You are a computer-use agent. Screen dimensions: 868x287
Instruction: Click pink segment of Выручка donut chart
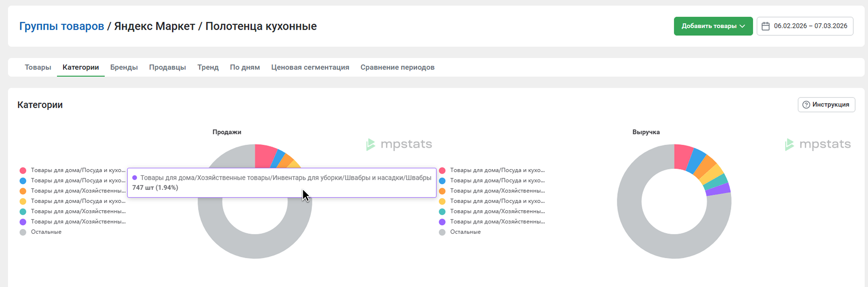[x=682, y=156]
